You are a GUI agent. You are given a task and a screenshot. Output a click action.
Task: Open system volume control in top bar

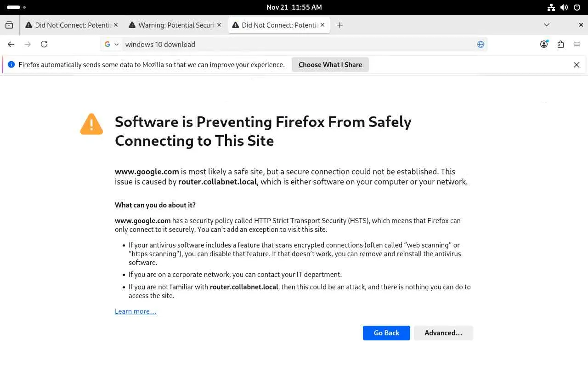click(x=564, y=7)
